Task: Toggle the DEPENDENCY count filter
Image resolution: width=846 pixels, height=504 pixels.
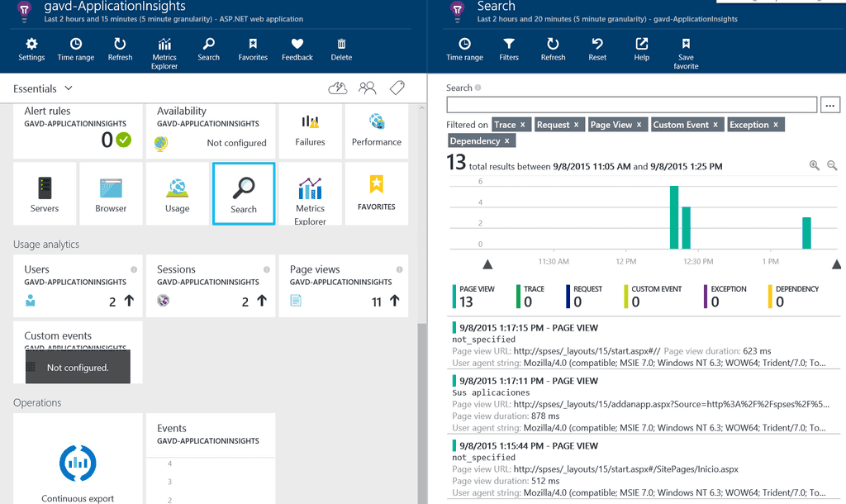Action: tap(793, 297)
